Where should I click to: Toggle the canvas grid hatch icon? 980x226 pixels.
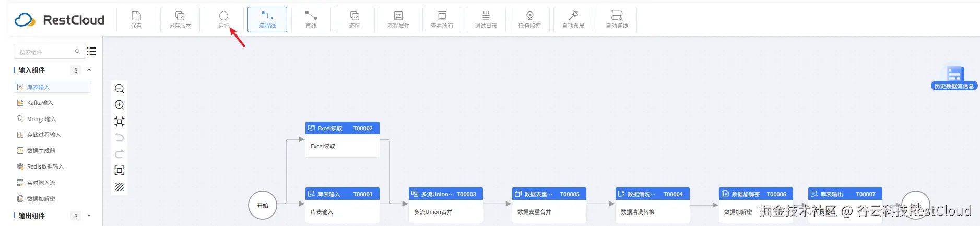[x=120, y=187]
